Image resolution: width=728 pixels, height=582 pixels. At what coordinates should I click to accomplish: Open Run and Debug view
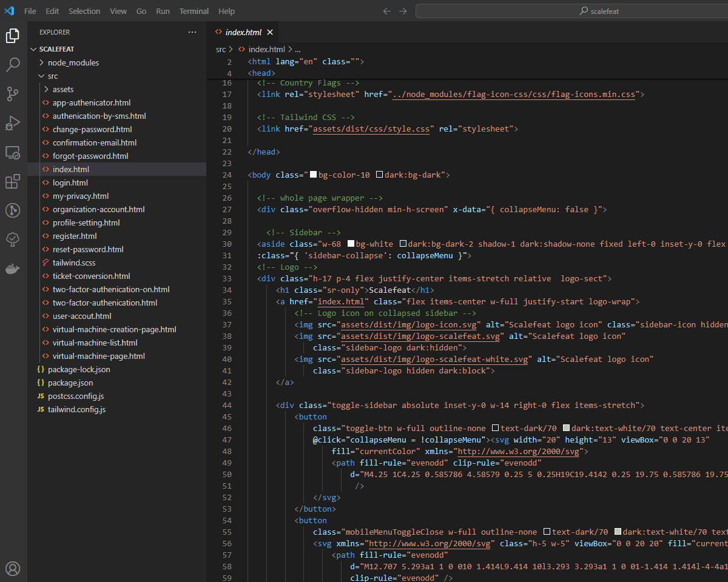click(13, 123)
